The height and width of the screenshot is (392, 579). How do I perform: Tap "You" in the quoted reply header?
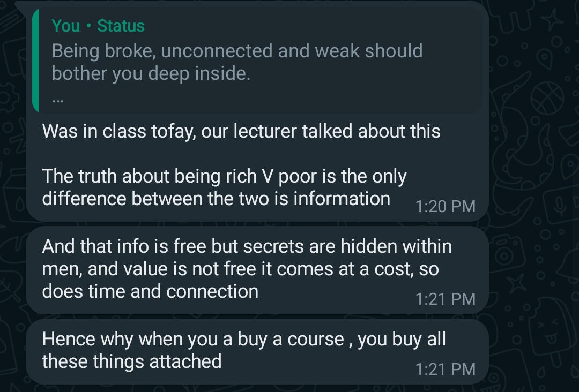point(65,26)
